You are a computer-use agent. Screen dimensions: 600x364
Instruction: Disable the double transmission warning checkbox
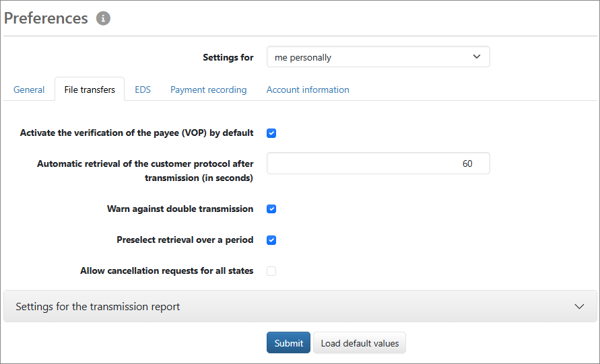point(271,209)
